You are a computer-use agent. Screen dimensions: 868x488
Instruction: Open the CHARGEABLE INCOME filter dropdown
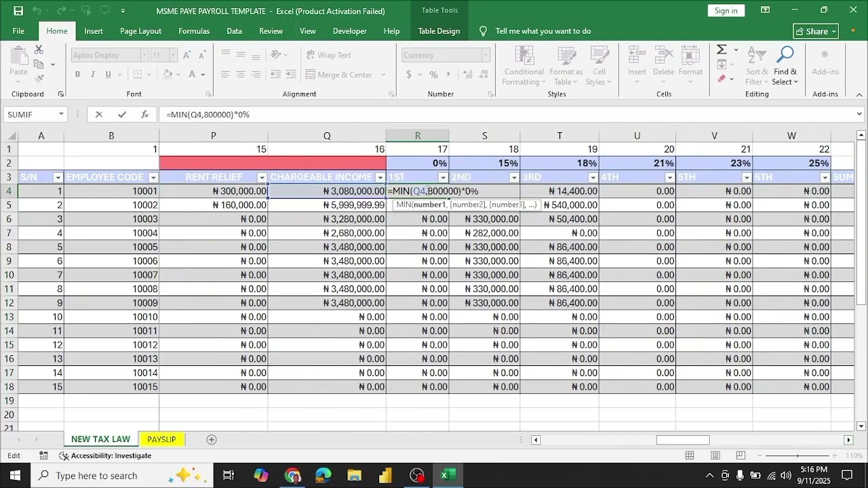coord(379,178)
